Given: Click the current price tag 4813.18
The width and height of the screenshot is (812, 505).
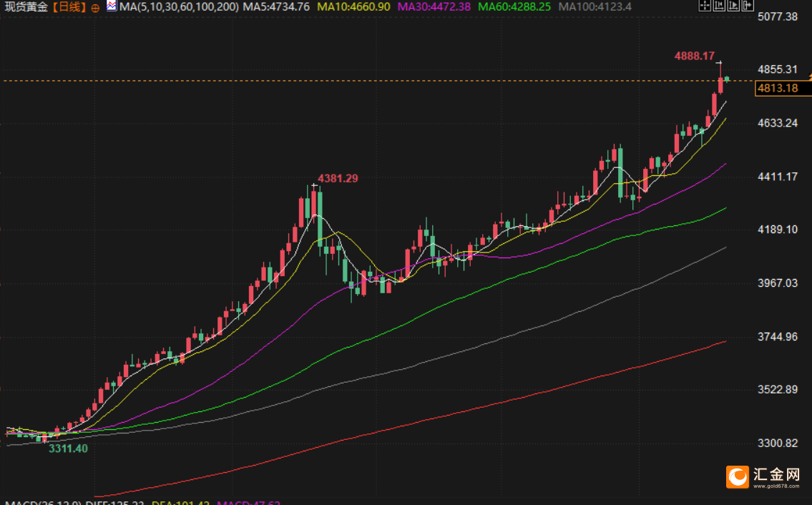Looking at the screenshot, I should pyautogui.click(x=783, y=88).
